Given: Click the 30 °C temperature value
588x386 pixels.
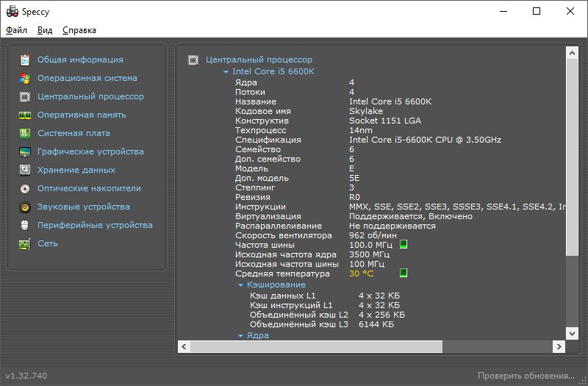Looking at the screenshot, I should click(361, 274).
